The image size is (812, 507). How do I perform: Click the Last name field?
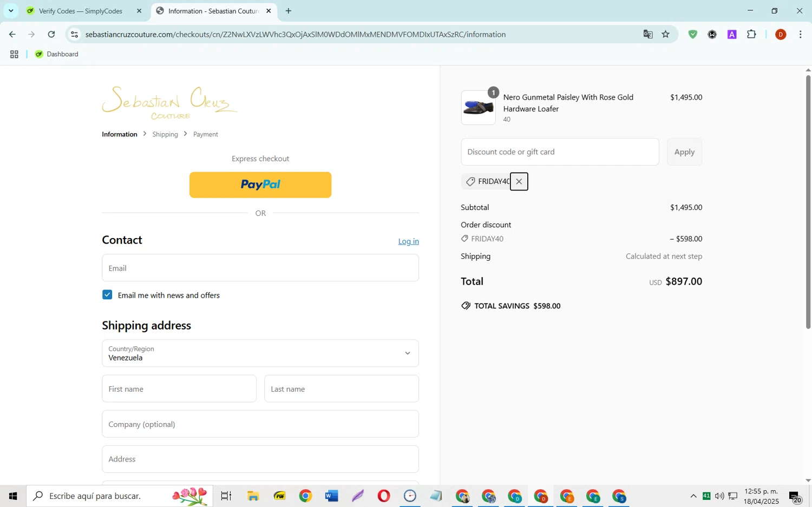click(x=342, y=389)
